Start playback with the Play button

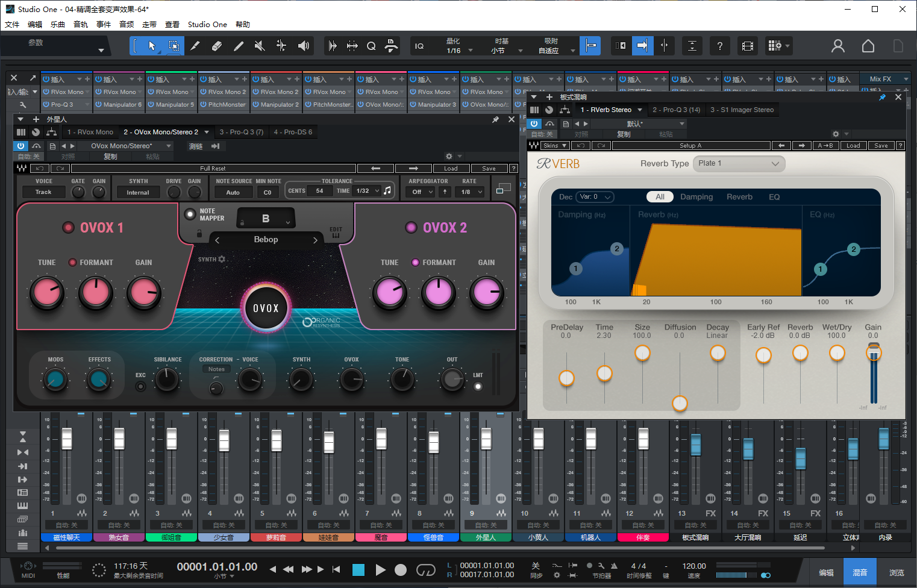point(380,569)
